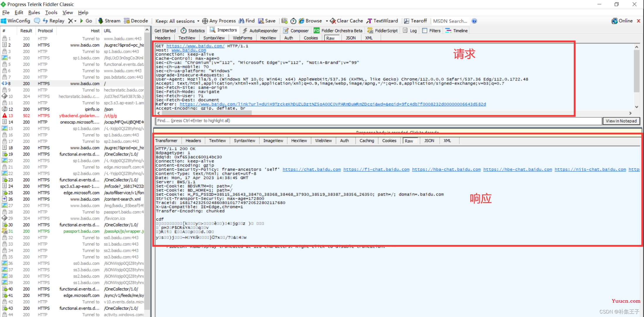Open the View menu
644x317 pixels.
(x=68, y=12)
